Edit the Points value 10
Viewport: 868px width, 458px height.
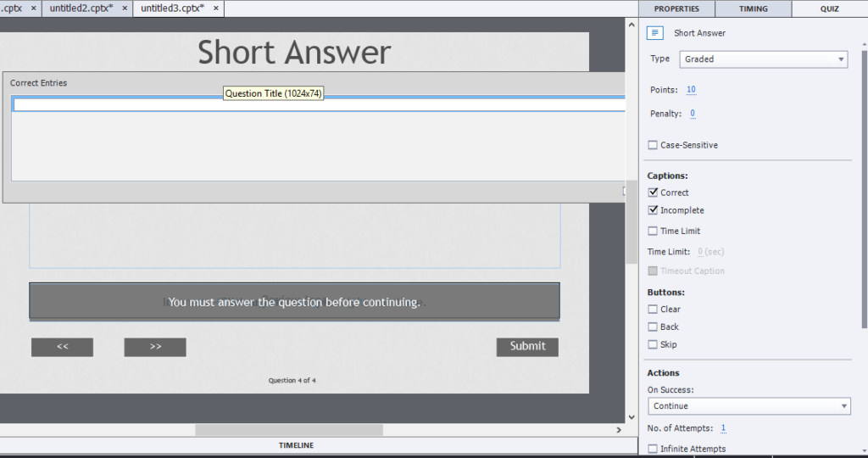[x=691, y=90]
